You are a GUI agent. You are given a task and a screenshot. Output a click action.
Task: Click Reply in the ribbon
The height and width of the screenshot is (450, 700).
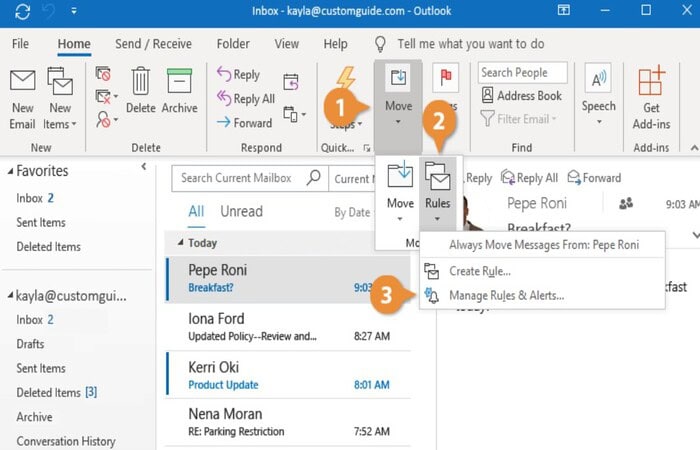pos(238,74)
